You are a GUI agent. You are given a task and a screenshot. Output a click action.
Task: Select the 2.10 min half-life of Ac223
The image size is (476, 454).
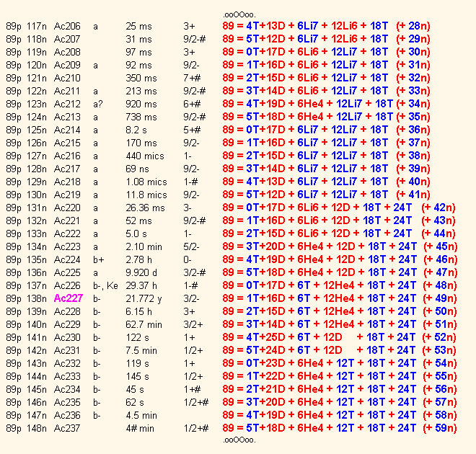pos(141,246)
